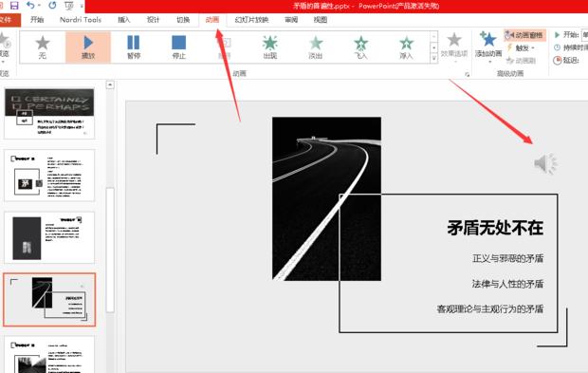The width and height of the screenshot is (588, 373).
Task: Select the Play (播放) animation effect
Action: 88,47
